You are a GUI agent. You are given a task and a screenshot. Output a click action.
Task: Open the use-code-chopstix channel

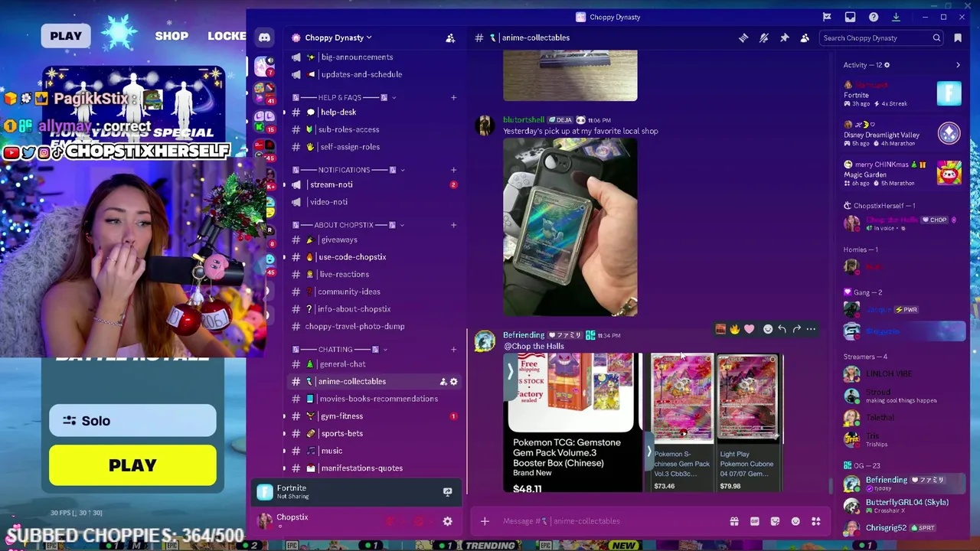tap(374, 257)
